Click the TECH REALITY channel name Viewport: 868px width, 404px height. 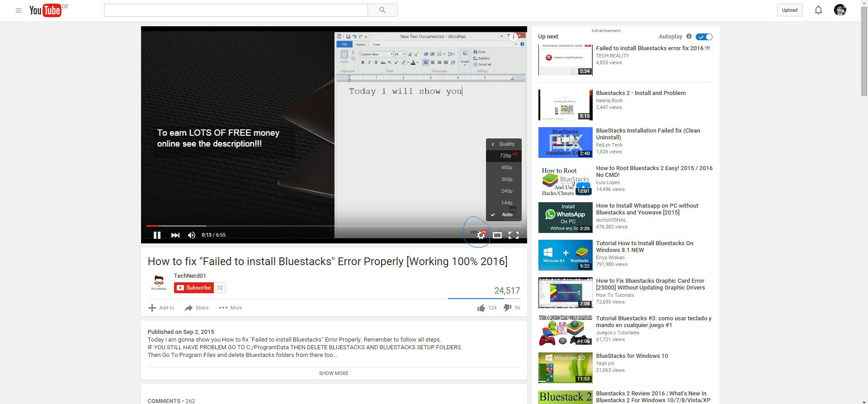612,56
